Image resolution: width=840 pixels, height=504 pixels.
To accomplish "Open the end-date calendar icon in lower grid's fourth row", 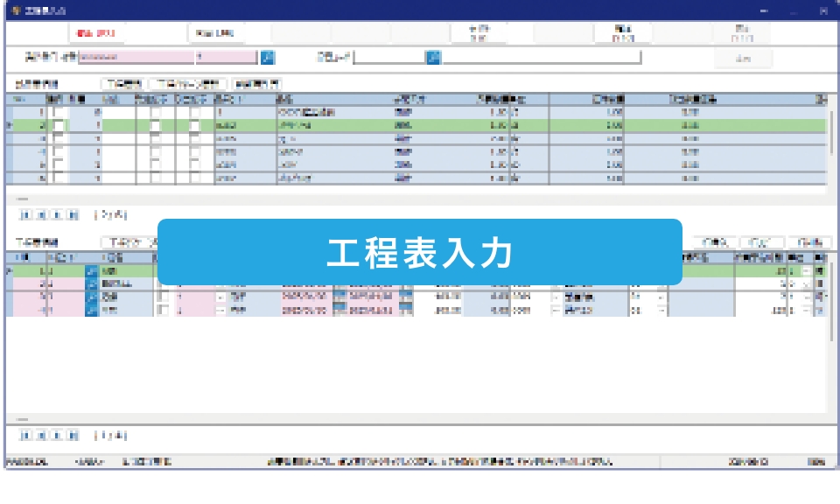I will 406,309.
